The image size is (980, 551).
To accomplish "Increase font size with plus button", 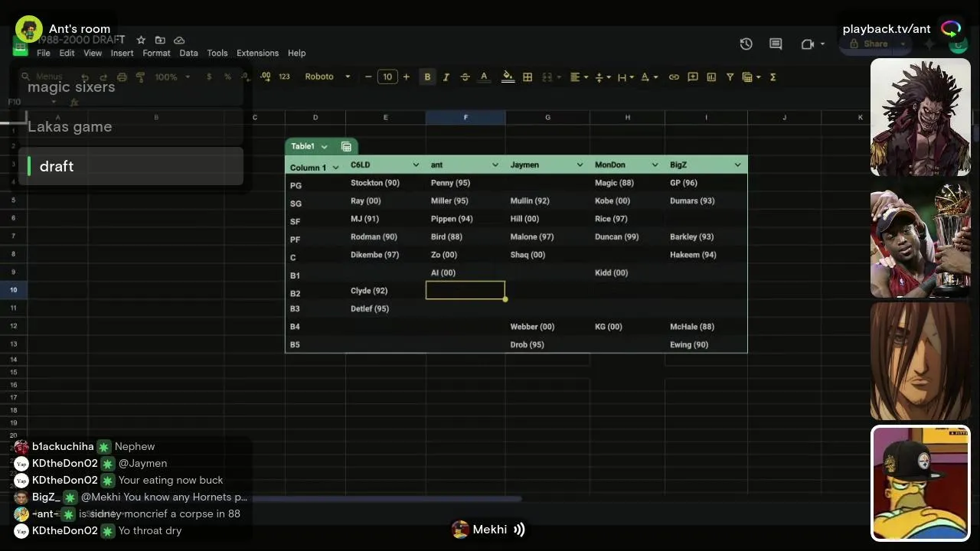I will pyautogui.click(x=407, y=77).
